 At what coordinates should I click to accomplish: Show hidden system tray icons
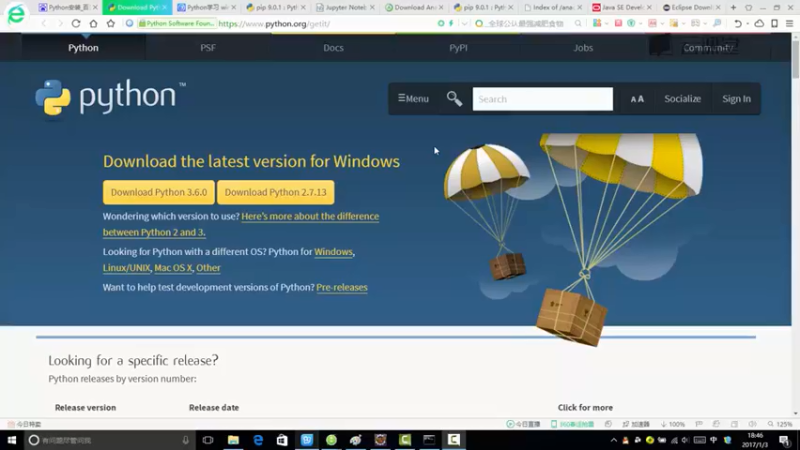614,440
